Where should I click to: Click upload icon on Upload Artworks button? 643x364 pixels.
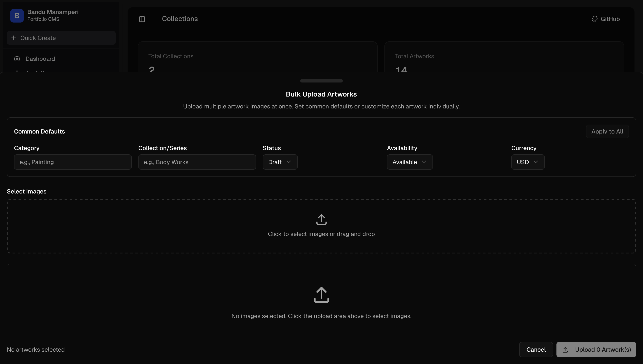pyautogui.click(x=565, y=350)
